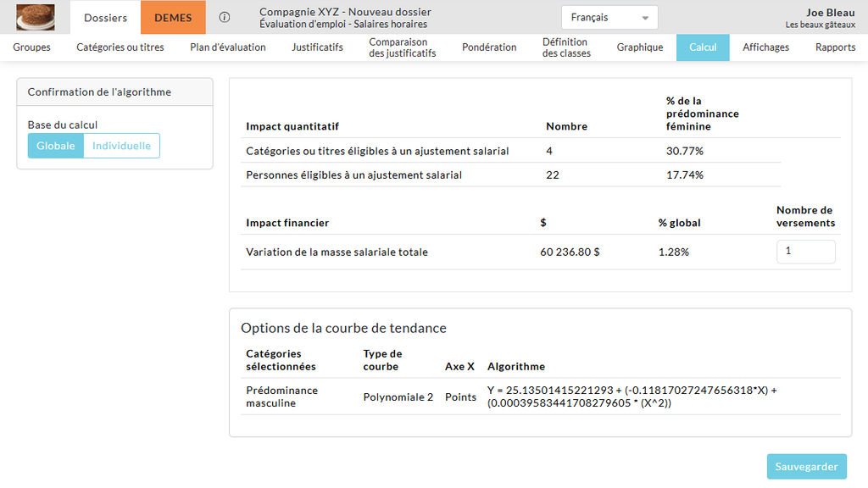Click 'Prédominance masculine' category cell
The width and height of the screenshot is (868, 488).
(x=281, y=396)
